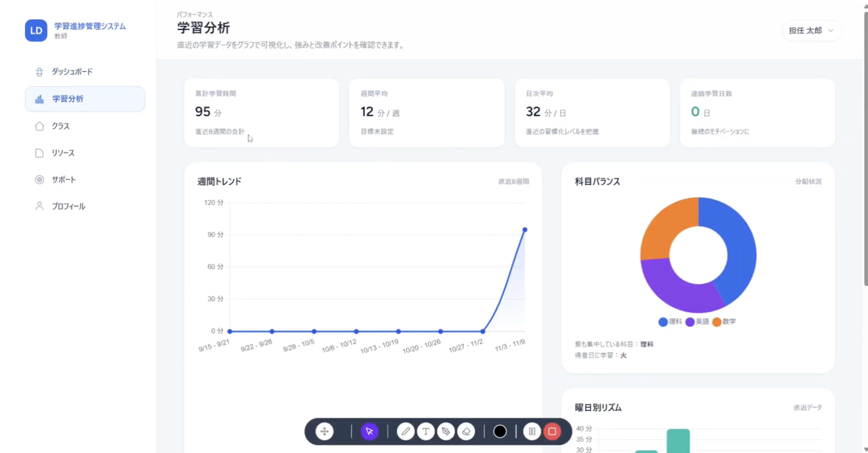Pick the eraser tool

pyautogui.click(x=466, y=431)
